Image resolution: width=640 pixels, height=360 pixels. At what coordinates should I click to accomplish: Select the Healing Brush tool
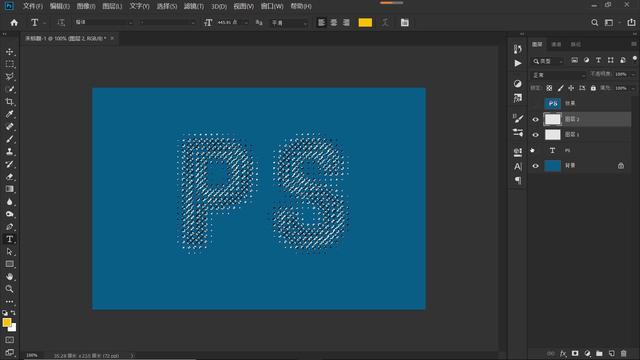[9, 127]
